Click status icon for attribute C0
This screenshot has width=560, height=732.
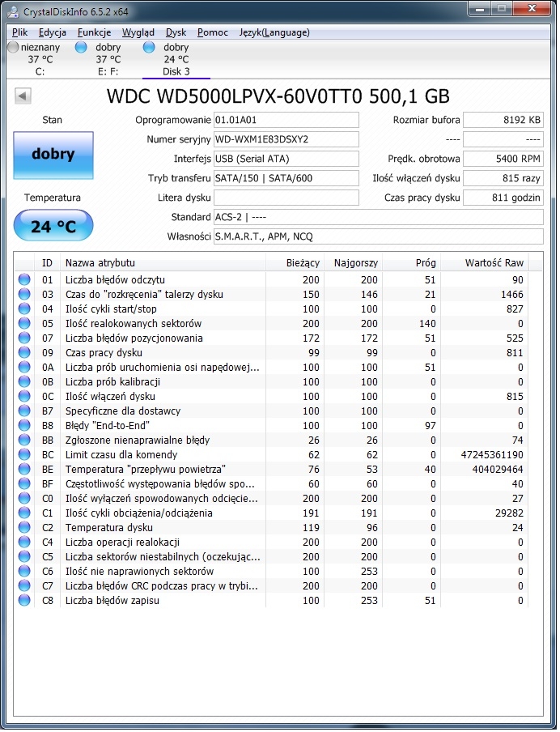[x=23, y=498]
